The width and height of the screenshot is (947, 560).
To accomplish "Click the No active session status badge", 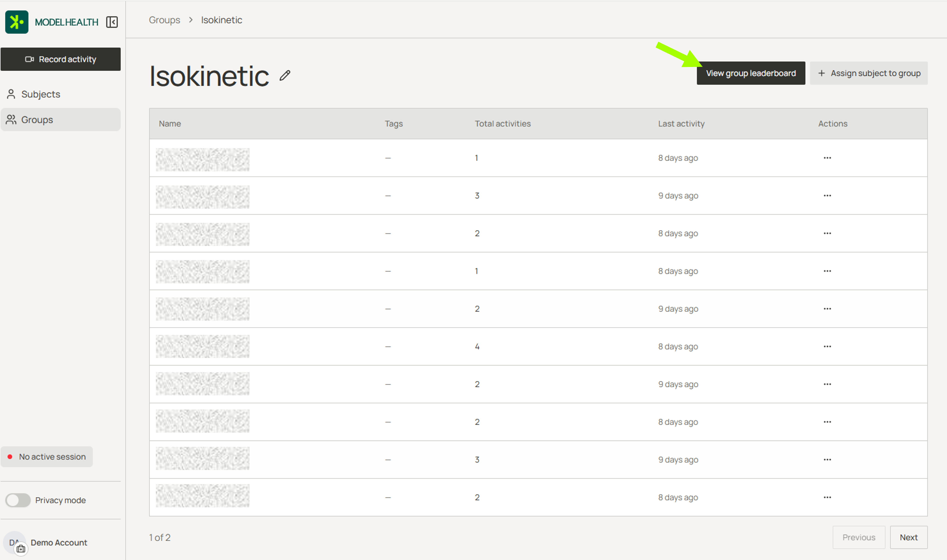I will (x=47, y=457).
